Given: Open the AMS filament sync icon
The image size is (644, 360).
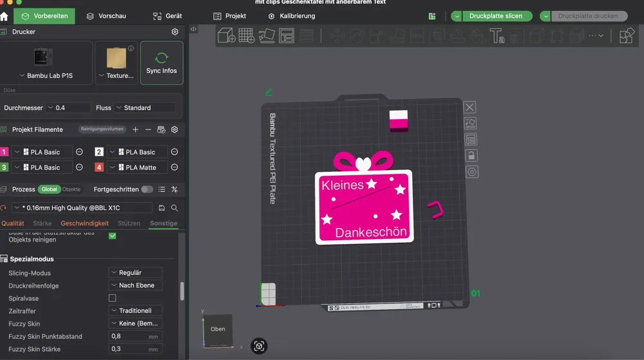Looking at the screenshot, I should (161, 129).
